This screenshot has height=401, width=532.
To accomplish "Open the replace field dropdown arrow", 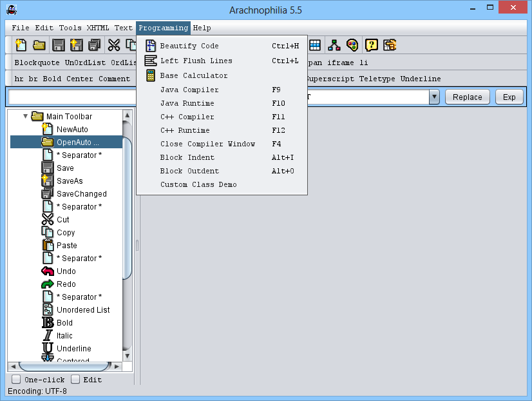I will [x=434, y=97].
